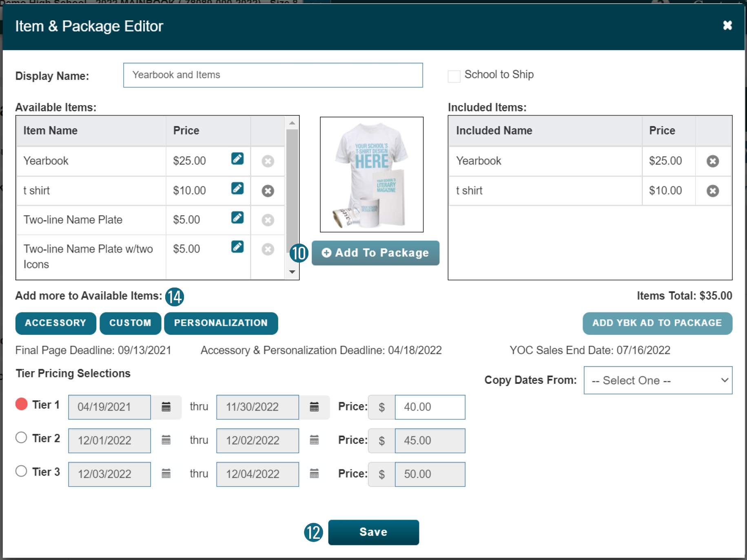Click the Accessory button
Image resolution: width=747 pixels, height=560 pixels.
tap(55, 323)
